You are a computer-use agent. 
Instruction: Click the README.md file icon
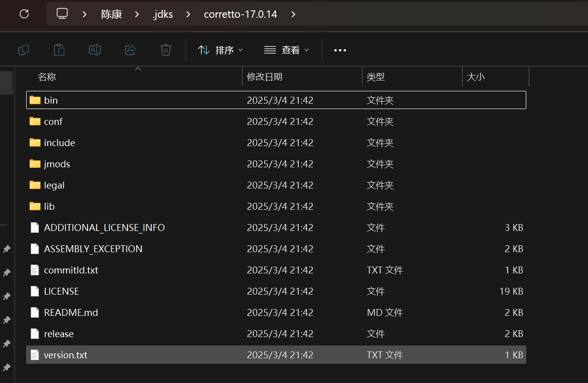[x=35, y=312]
